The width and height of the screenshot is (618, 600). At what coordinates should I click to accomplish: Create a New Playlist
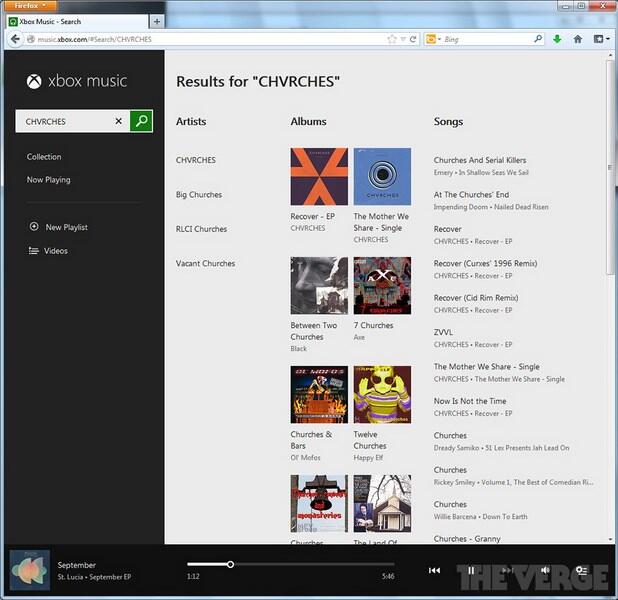(66, 227)
